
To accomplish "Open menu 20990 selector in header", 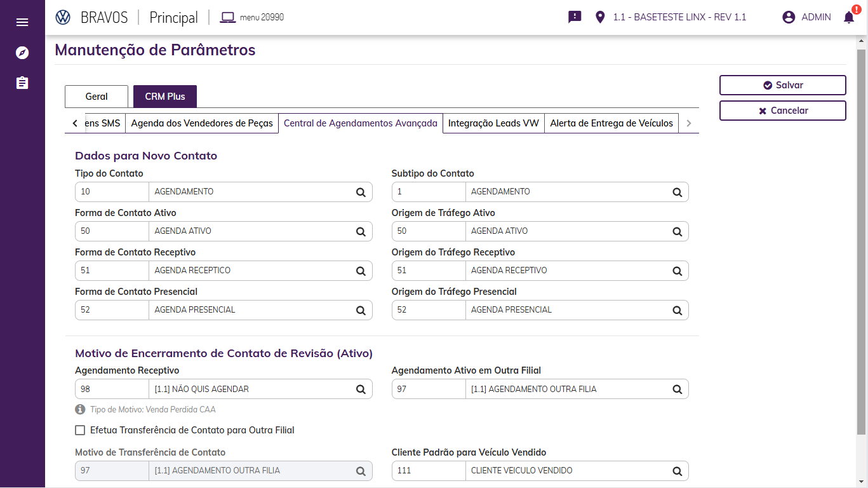I will coord(252,17).
